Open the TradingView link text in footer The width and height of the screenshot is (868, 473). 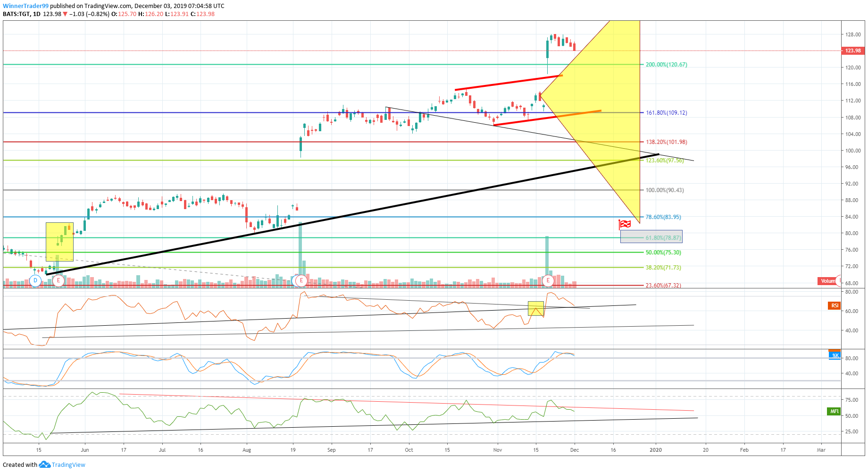click(x=68, y=465)
